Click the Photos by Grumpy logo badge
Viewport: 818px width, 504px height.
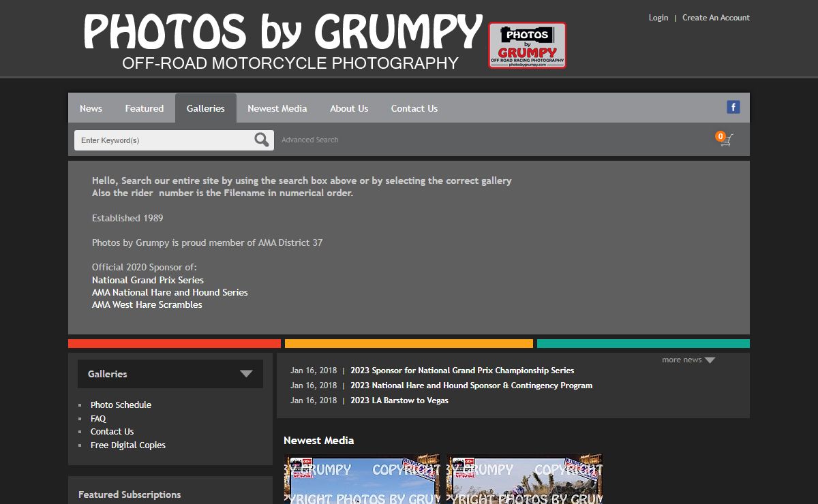(527, 45)
